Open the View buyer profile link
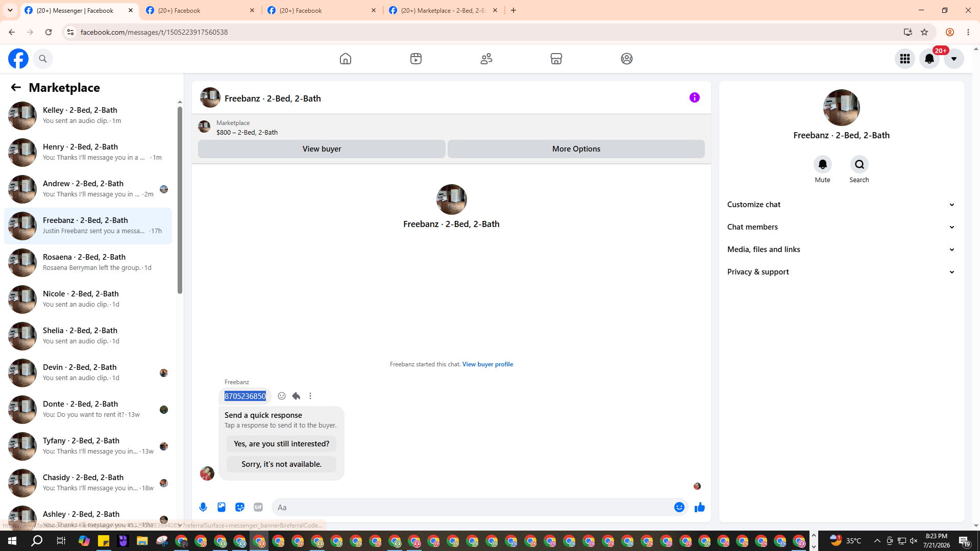Viewport: 980px width, 551px height. tap(487, 364)
